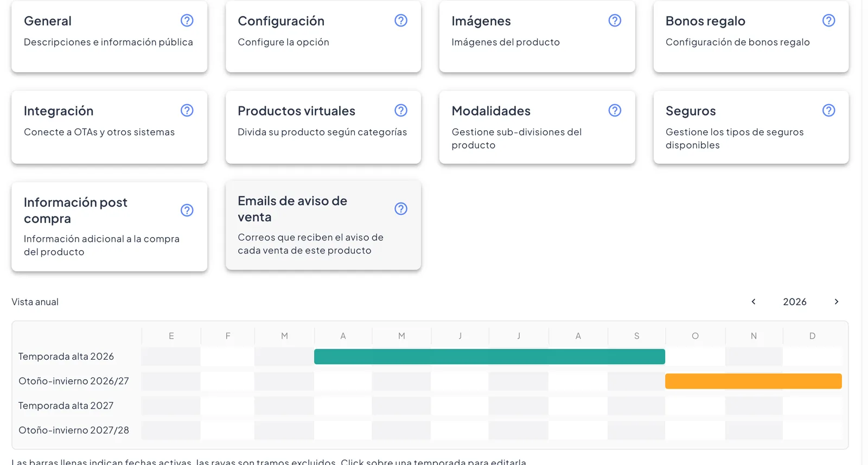Click the D month column header
The image size is (868, 465).
point(812,336)
